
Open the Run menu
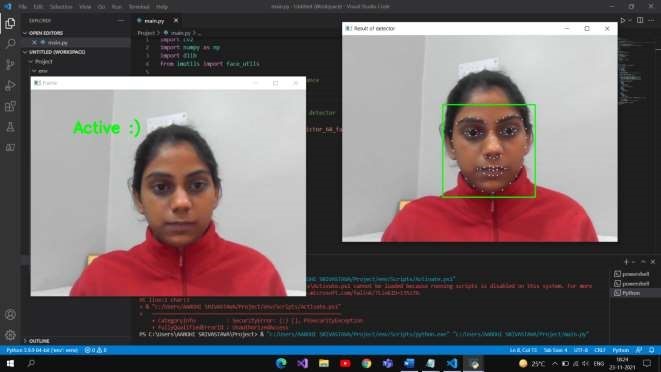click(x=117, y=7)
